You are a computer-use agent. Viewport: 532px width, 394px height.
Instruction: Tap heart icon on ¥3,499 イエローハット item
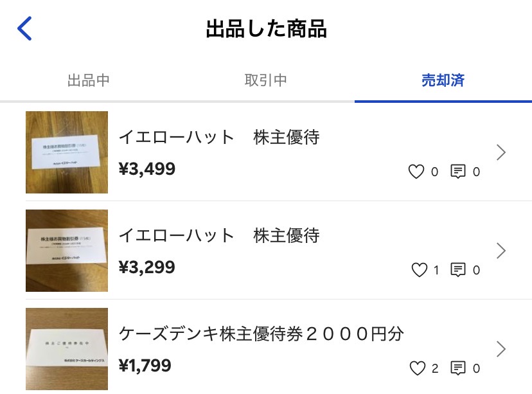[x=416, y=172]
